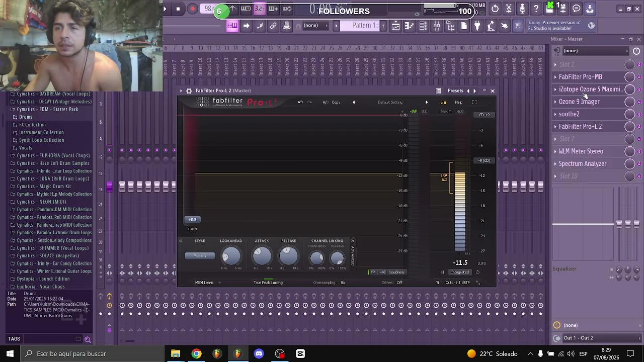Click the FabFilter Pro-L 2 gear settings icon
644x362 pixels.
pyautogui.click(x=189, y=91)
